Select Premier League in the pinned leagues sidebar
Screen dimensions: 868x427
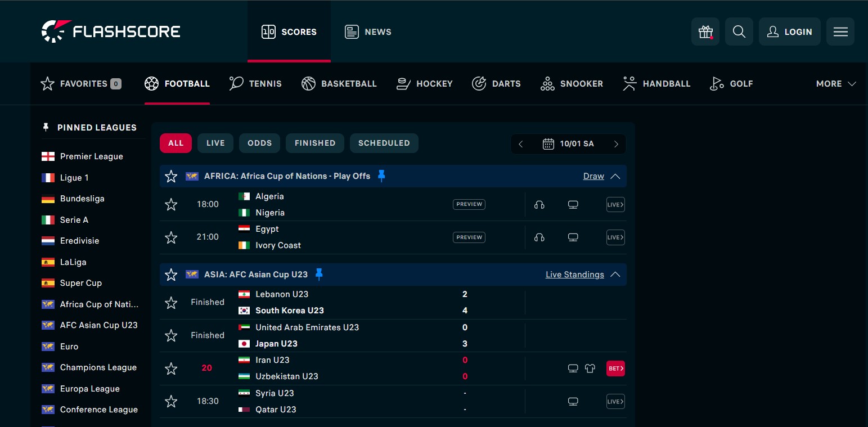coord(91,156)
